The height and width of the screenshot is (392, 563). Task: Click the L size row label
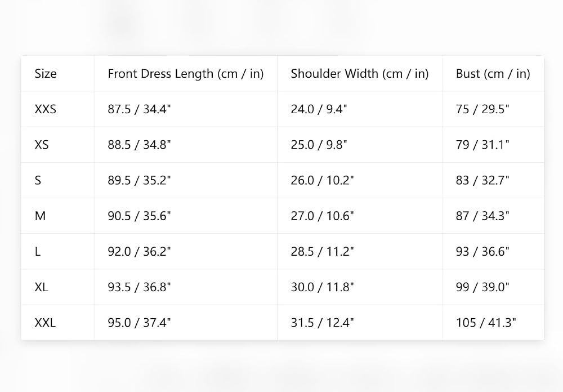point(37,251)
